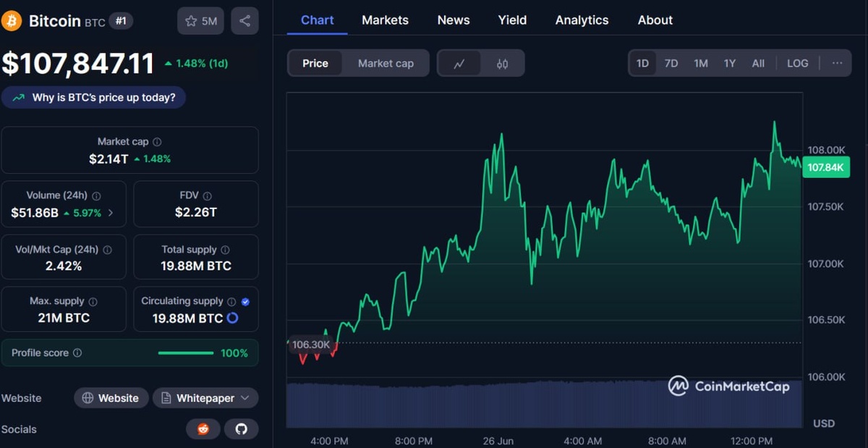Click the info icon next to Market cap
The image size is (868, 448).
157,142
